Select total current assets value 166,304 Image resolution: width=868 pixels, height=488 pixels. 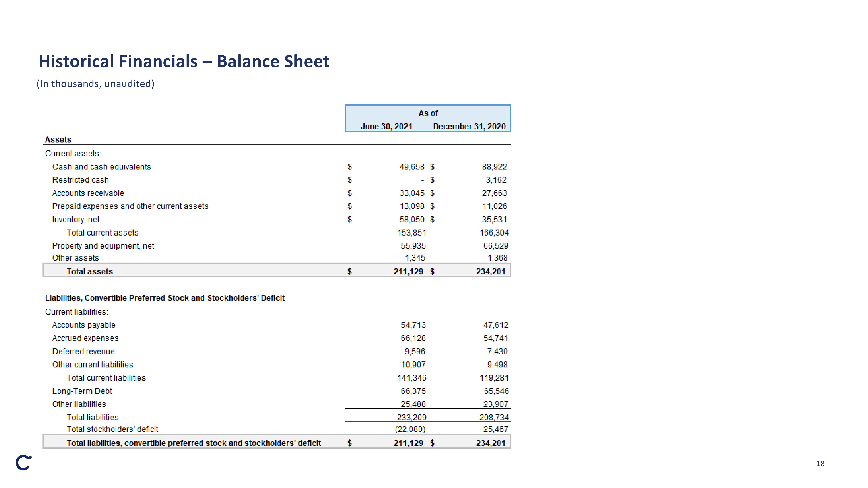[494, 233]
